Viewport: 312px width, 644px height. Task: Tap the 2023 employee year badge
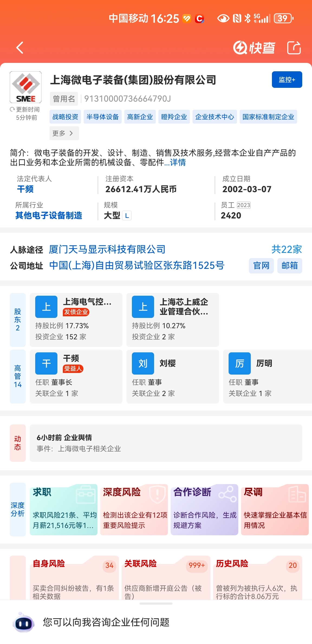pos(243,205)
